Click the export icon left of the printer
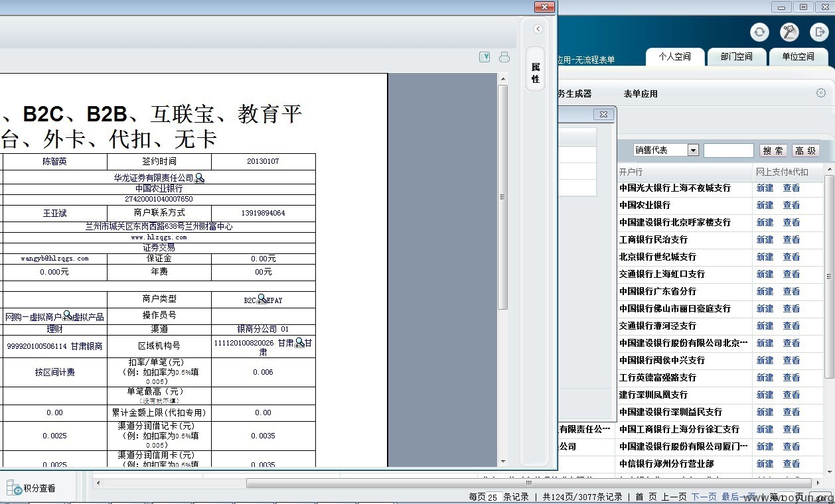 click(485, 57)
